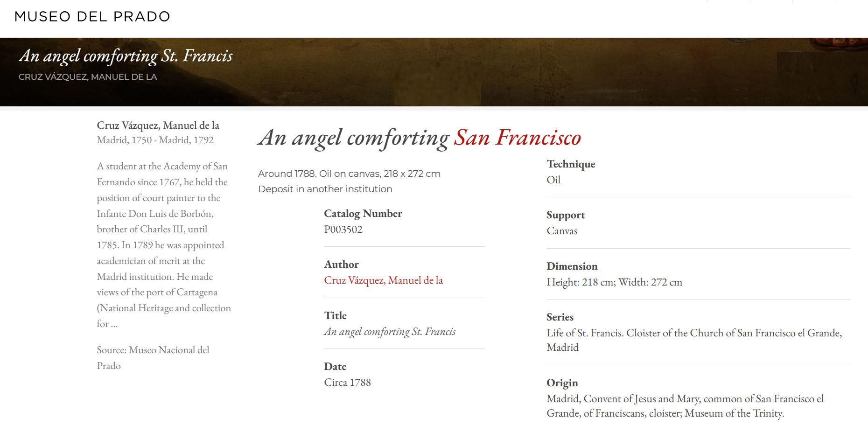Click the "Oil" value under Technique
Screen dimensions: 868x439
(553, 180)
